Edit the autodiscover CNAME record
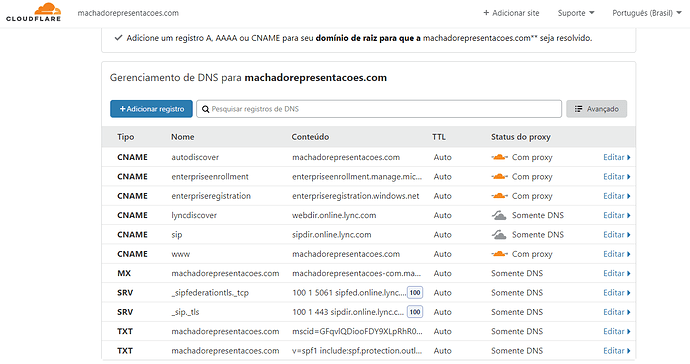This screenshot has height=364, width=690. click(617, 157)
